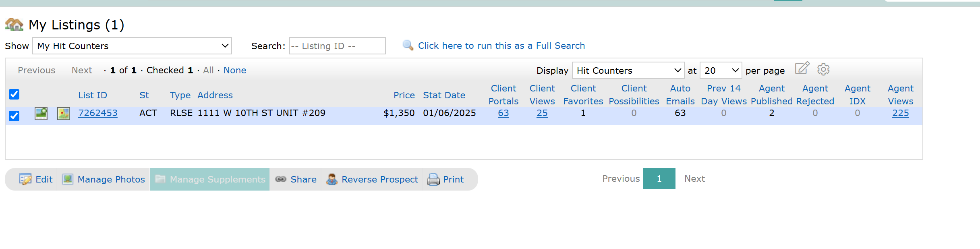Change the 20 per page dropdown
This screenshot has height=249, width=980.
coord(721,71)
